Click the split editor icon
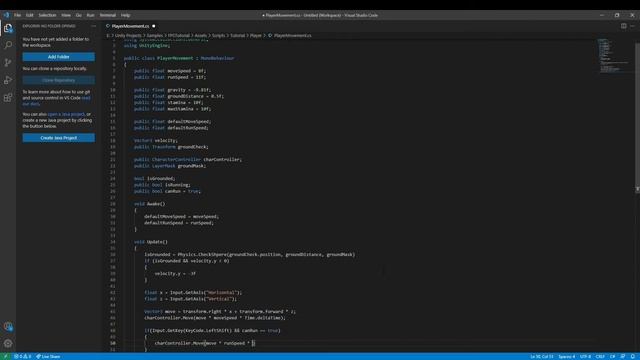This screenshot has height=360, width=640. (x=623, y=26)
